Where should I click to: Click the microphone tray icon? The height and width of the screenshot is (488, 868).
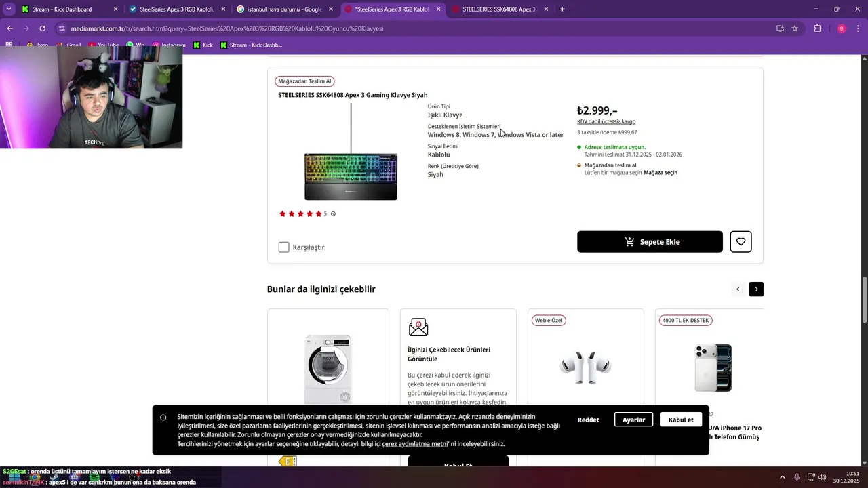[x=797, y=477]
